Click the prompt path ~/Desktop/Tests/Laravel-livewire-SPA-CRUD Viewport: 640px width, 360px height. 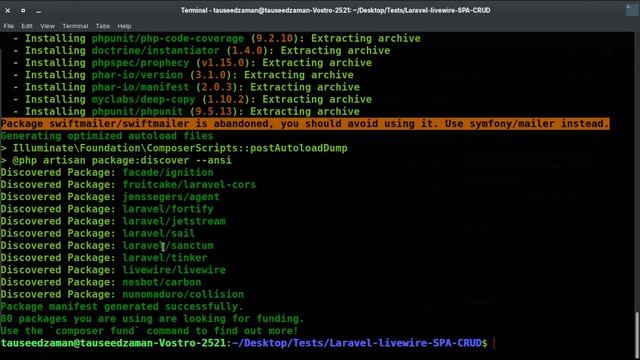click(357, 343)
